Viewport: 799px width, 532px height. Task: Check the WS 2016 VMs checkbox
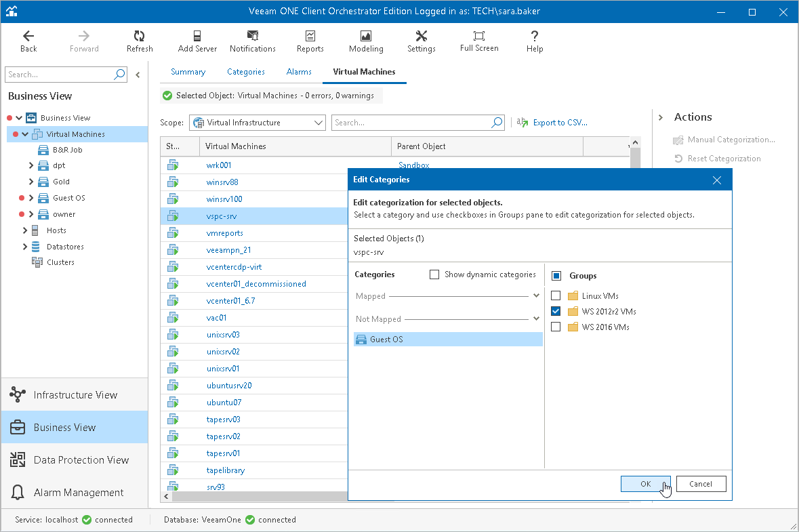click(x=556, y=327)
